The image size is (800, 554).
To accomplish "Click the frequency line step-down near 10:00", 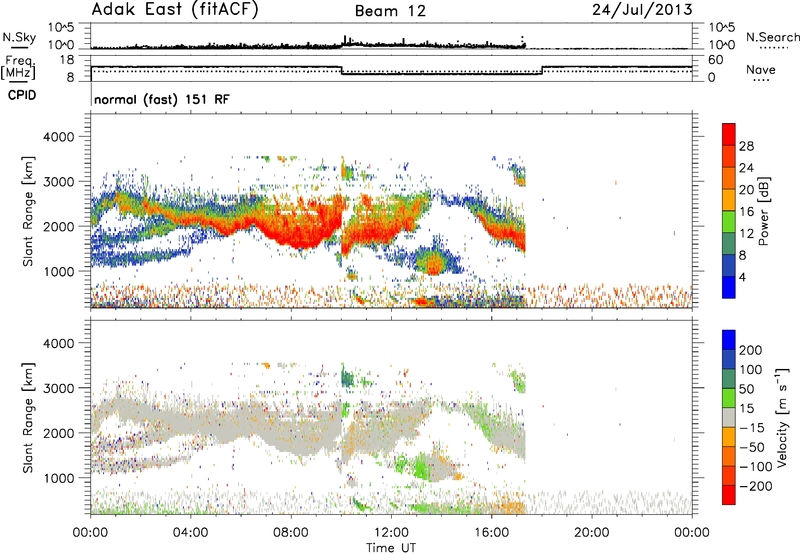I will point(341,70).
